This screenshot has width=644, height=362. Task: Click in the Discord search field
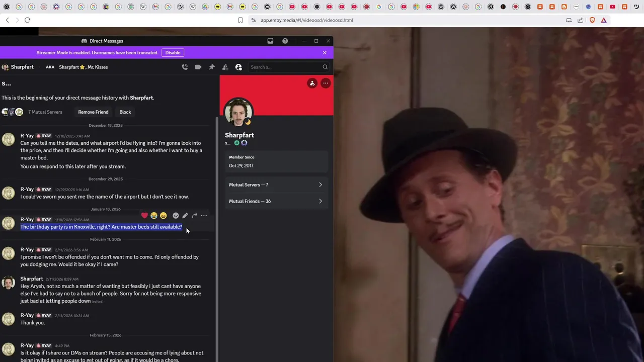pos(289,67)
